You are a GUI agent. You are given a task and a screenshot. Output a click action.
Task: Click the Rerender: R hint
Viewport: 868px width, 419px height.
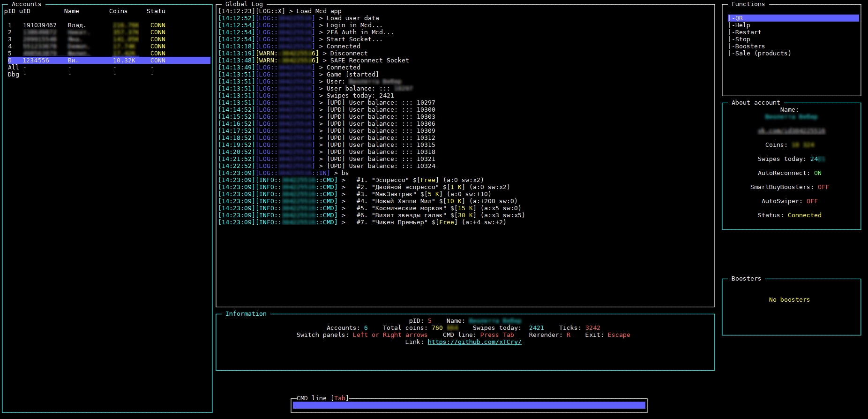pos(549,335)
